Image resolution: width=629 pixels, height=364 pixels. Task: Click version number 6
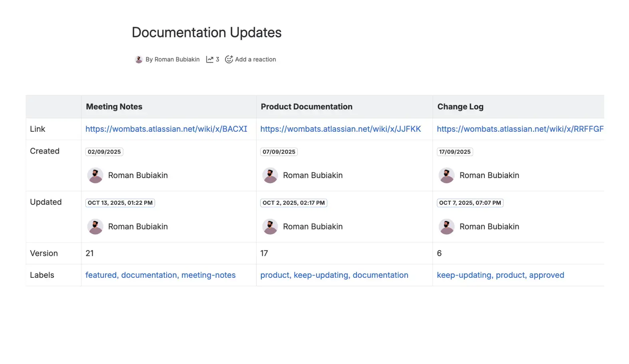coord(439,253)
